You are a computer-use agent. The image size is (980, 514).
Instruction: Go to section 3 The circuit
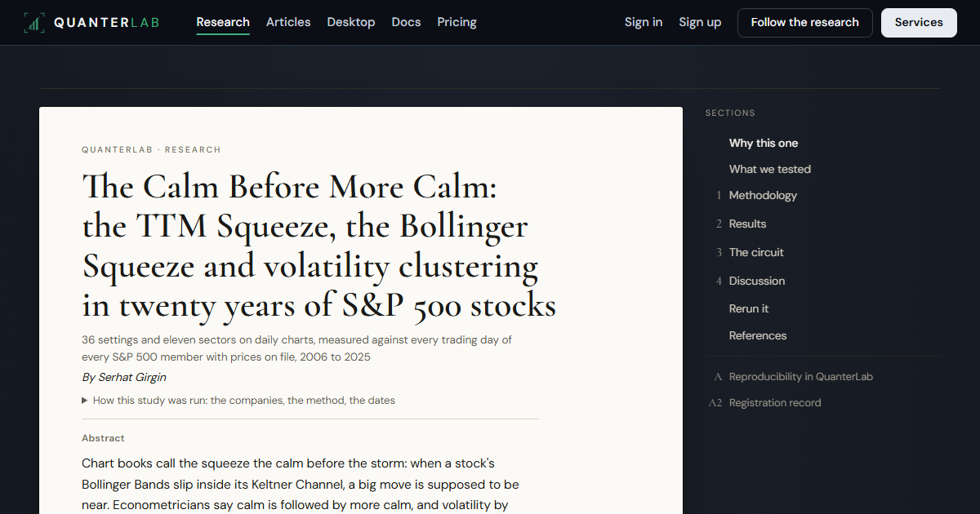[x=749, y=252]
